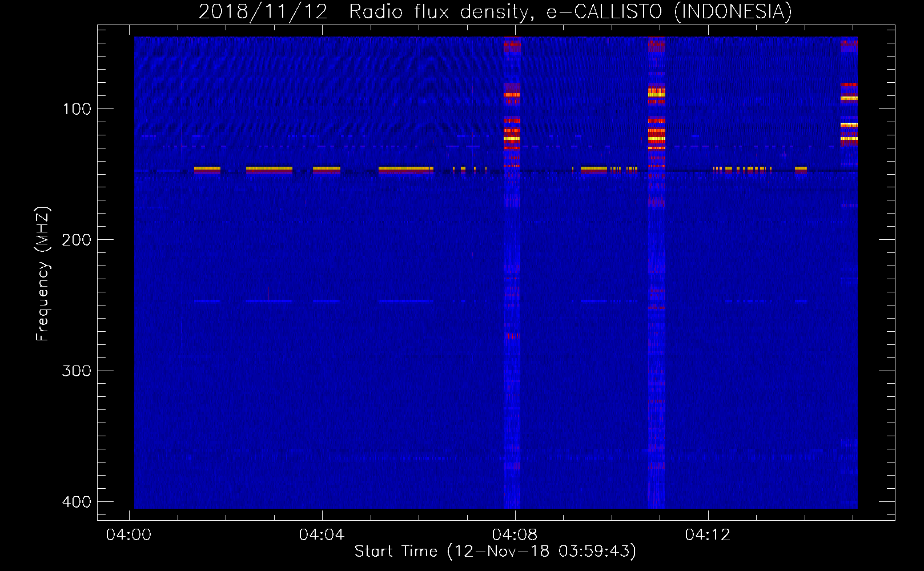Click the 100 frequency tick label

(77, 109)
